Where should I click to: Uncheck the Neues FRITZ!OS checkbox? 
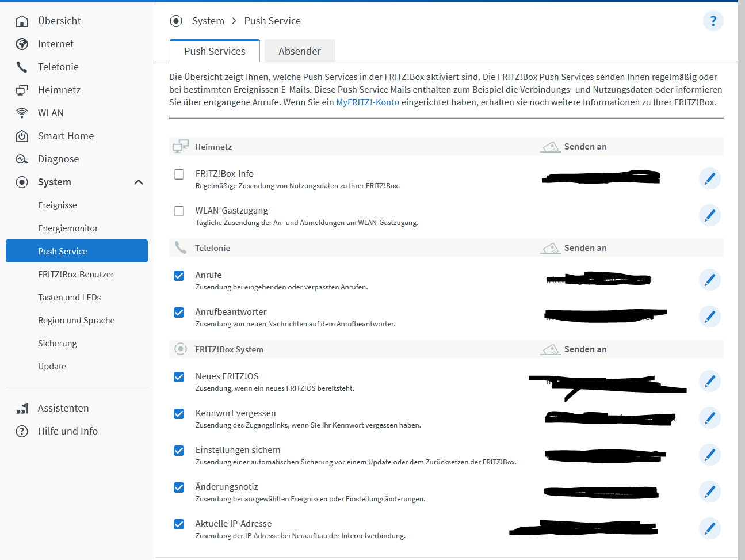tap(179, 377)
